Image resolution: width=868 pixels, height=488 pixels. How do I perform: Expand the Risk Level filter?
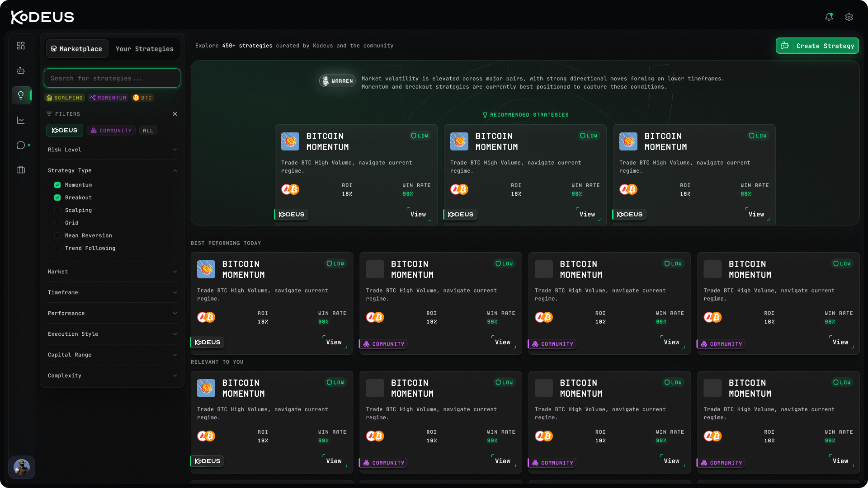coord(112,150)
